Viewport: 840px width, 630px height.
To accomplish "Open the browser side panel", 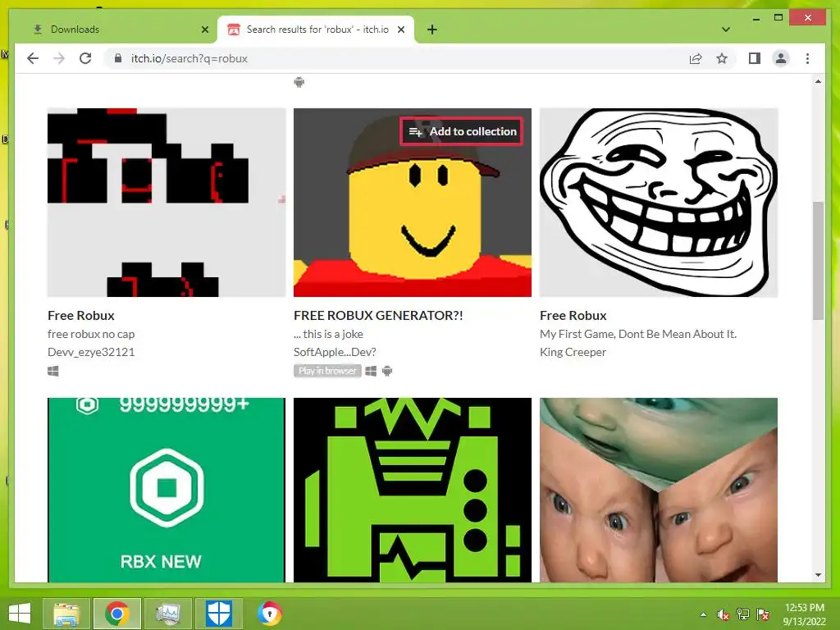I will [x=755, y=58].
